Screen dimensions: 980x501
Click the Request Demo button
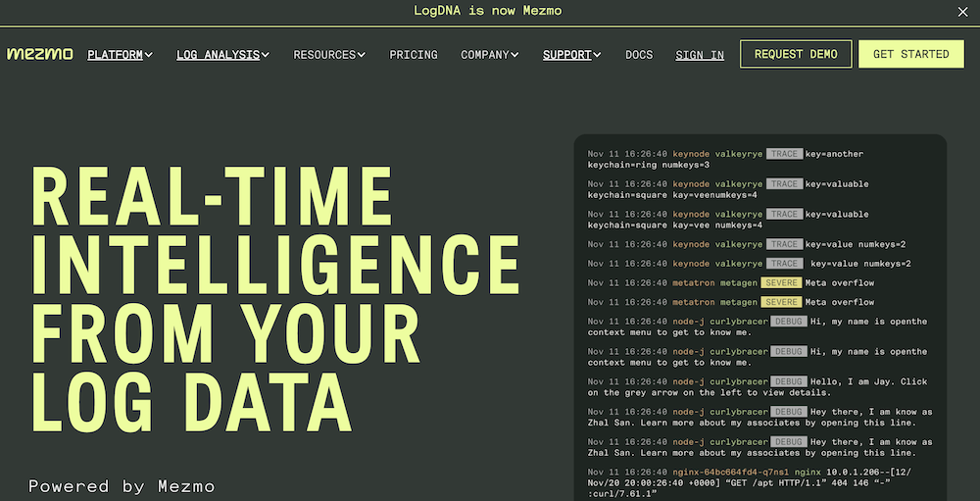point(796,54)
